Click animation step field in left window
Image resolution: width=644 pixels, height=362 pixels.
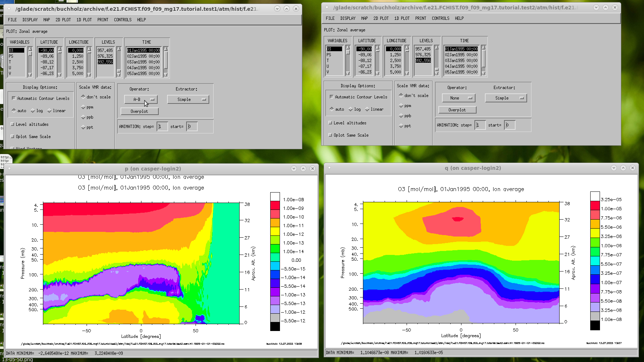tap(162, 127)
